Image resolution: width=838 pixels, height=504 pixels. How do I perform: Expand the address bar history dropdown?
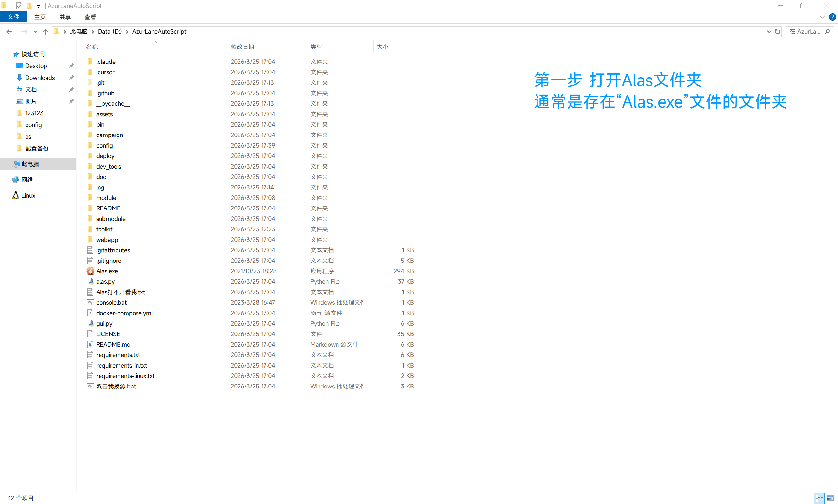[769, 32]
